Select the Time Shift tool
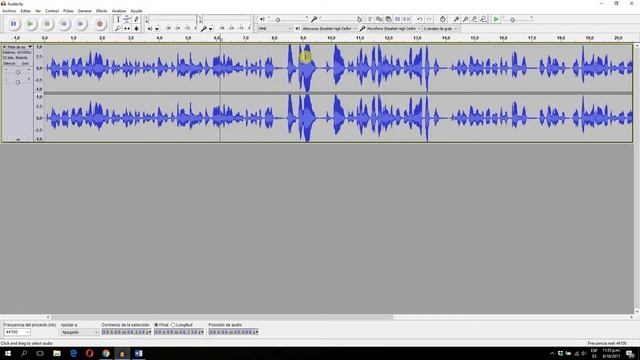 (x=127, y=29)
